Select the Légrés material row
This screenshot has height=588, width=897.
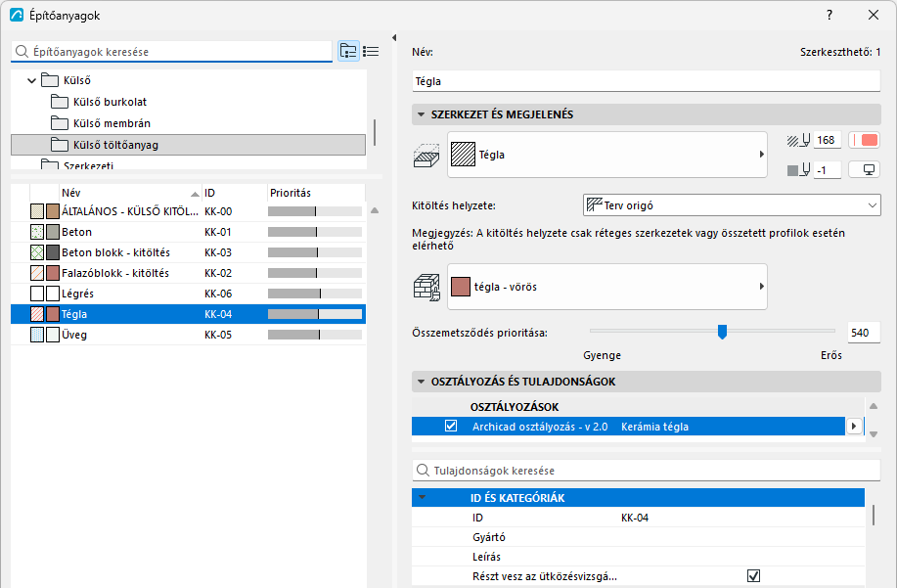[x=188, y=294]
